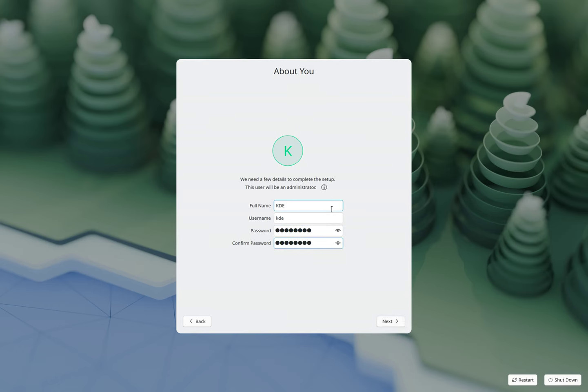Screen dimensions: 588x392
Task: Click the restart arrows icon on the Restart button
Action: click(x=514, y=380)
